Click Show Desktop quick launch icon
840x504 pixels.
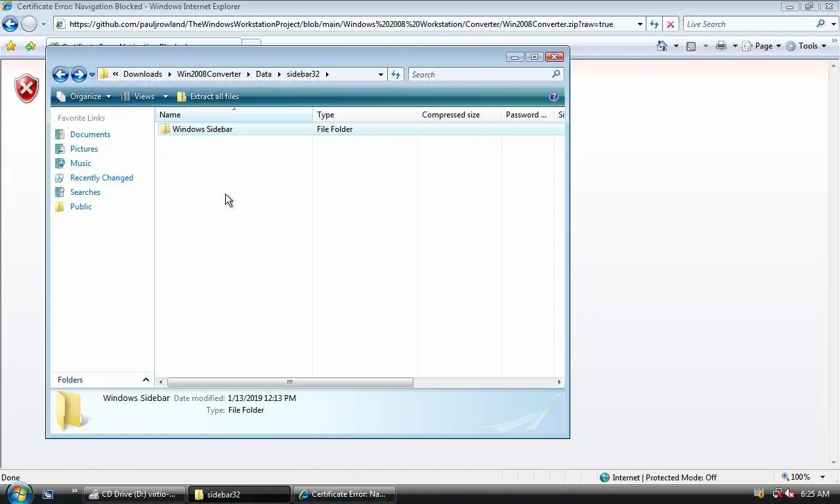48,494
